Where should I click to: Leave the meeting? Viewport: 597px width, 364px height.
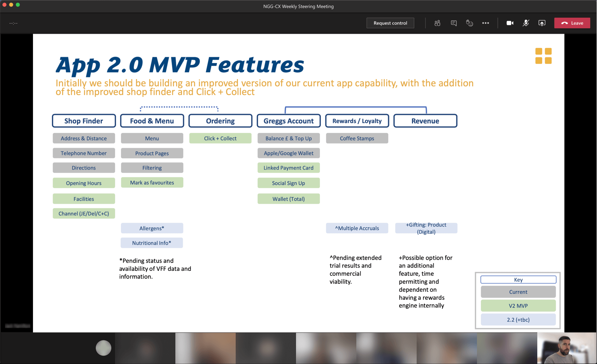click(572, 23)
